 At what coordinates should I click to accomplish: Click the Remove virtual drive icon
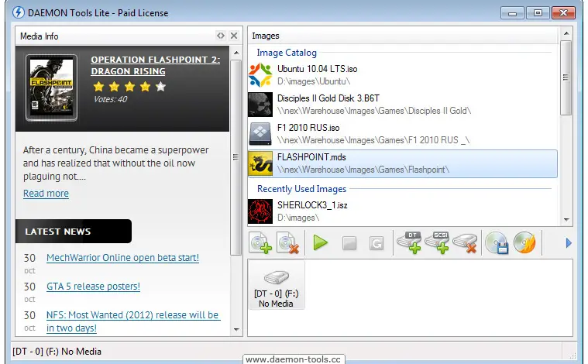[465, 243]
